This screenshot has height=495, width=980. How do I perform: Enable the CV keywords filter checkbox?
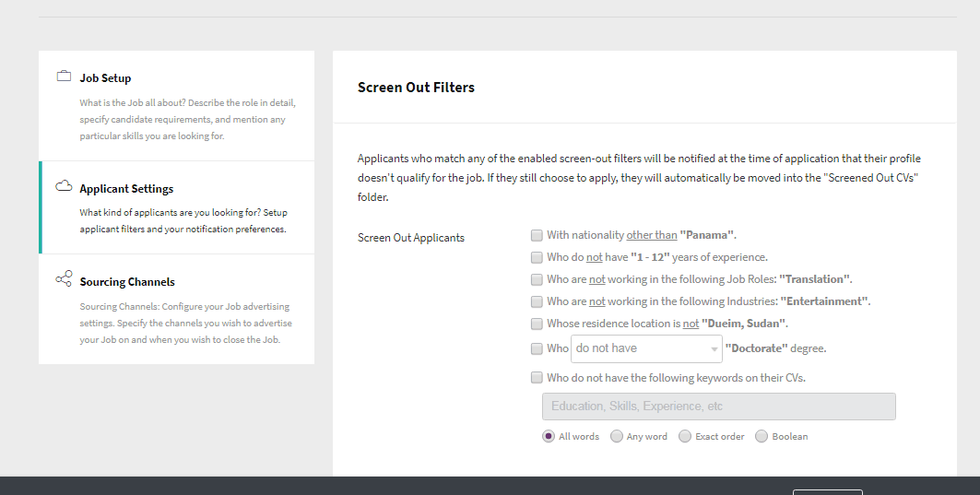537,378
